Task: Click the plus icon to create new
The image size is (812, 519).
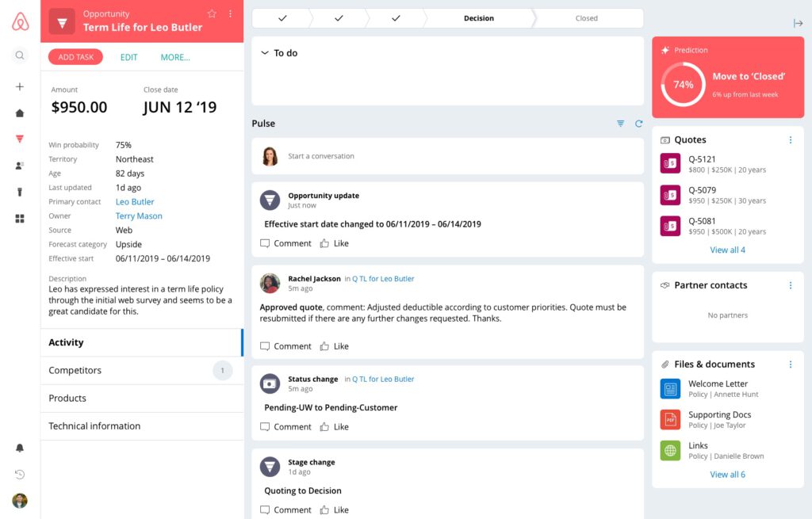Action: click(20, 86)
